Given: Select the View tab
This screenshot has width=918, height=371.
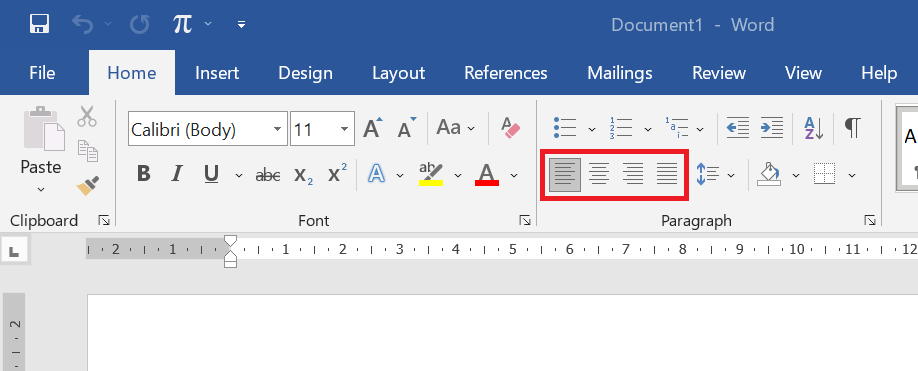Looking at the screenshot, I should [803, 73].
